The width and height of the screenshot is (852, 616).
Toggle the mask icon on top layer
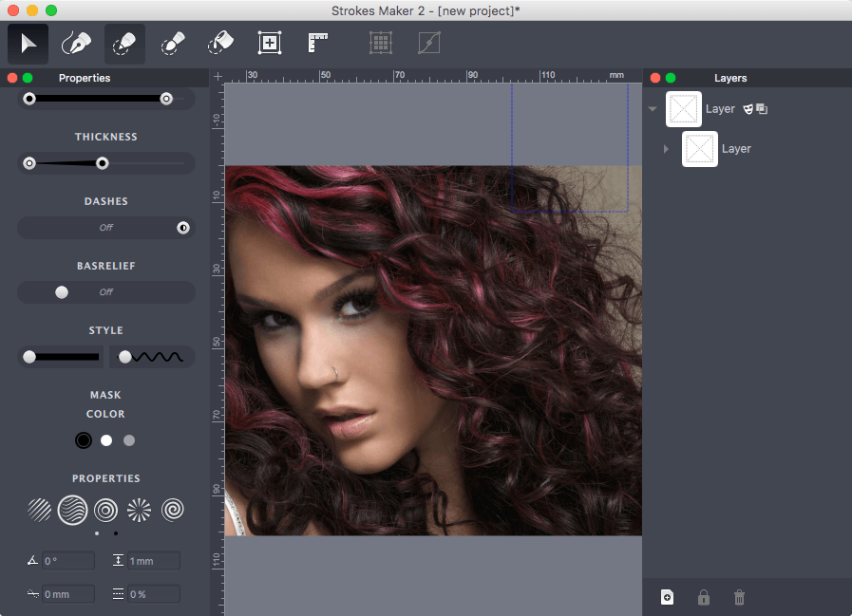748,109
